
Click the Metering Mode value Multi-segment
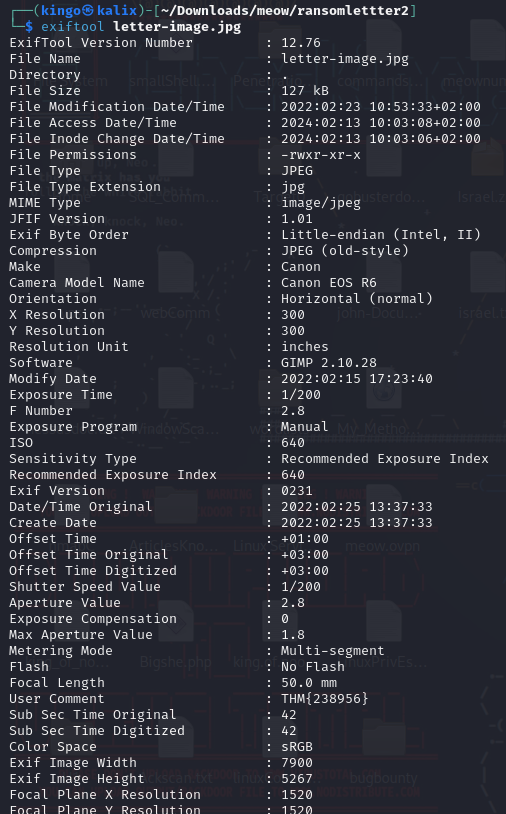pyautogui.click(x=333, y=651)
